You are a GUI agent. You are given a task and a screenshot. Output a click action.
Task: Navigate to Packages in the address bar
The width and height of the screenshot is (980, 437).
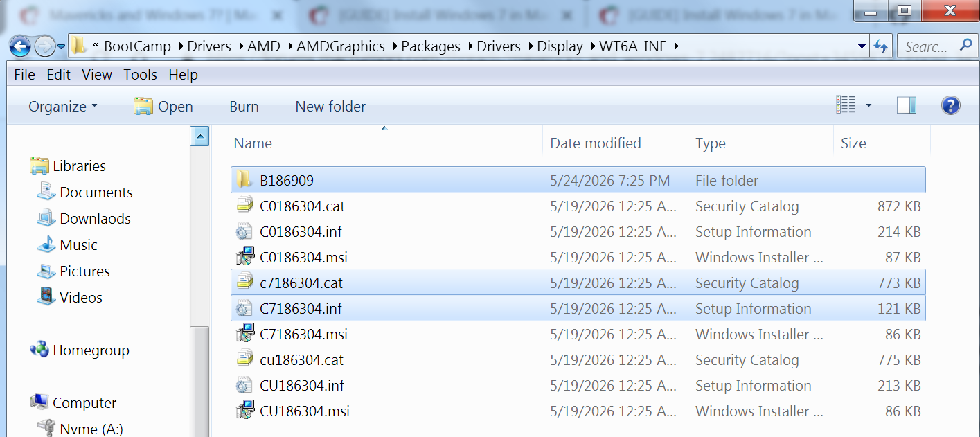click(x=431, y=46)
